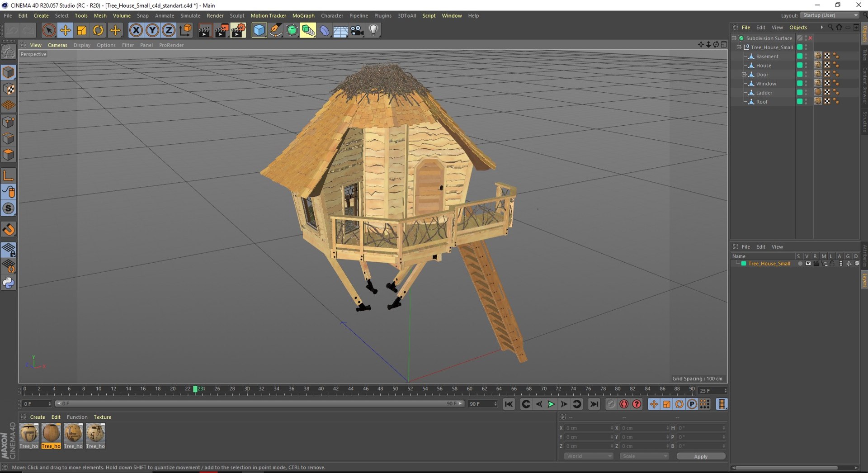Collapse the Subdivision Surface object
Screen dimensions: 868x473
tap(734, 38)
